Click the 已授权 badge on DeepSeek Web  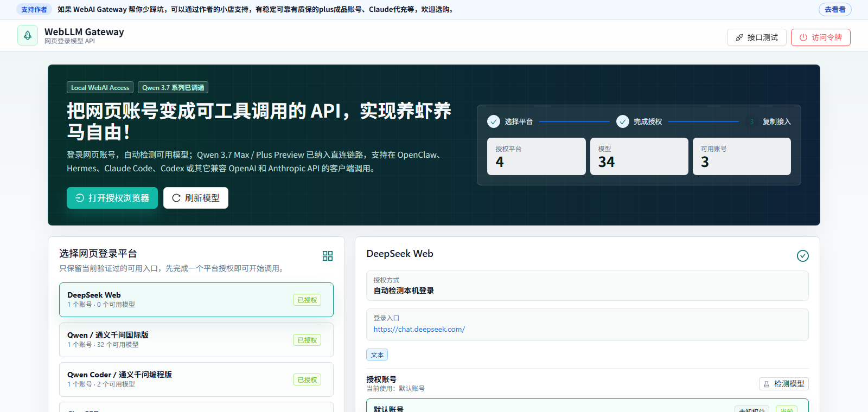click(307, 300)
